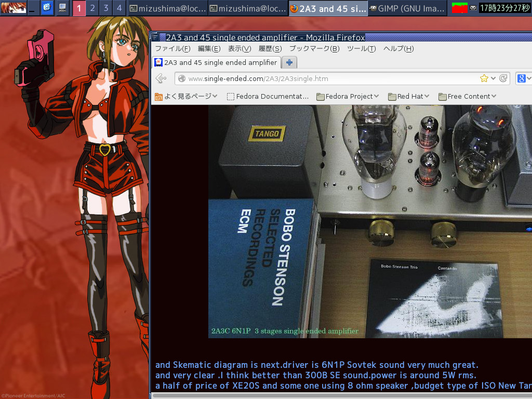Click the Firefox back navigation arrow
This screenshot has height=399, width=532.
161,78
